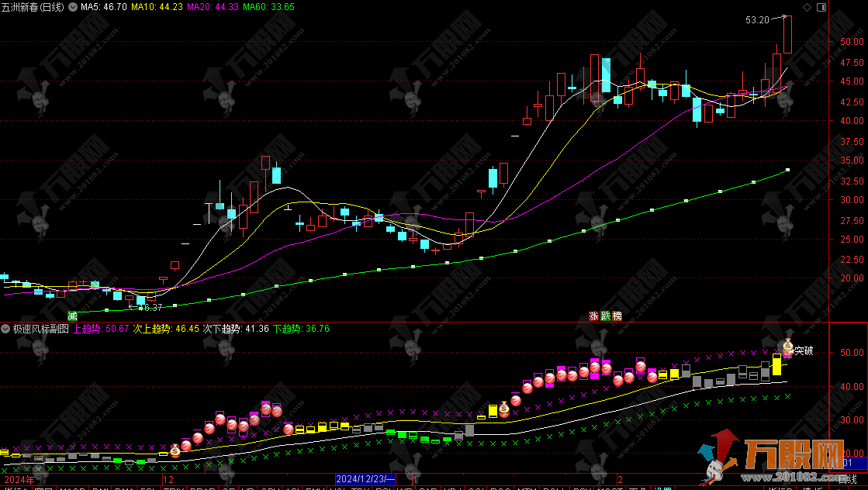
Task: Click the 53.20 high price label
Action: pyautogui.click(x=757, y=20)
